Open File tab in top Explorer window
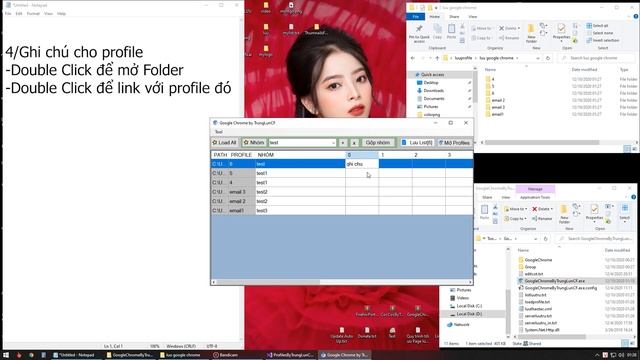The image size is (640, 360). coord(416,16)
